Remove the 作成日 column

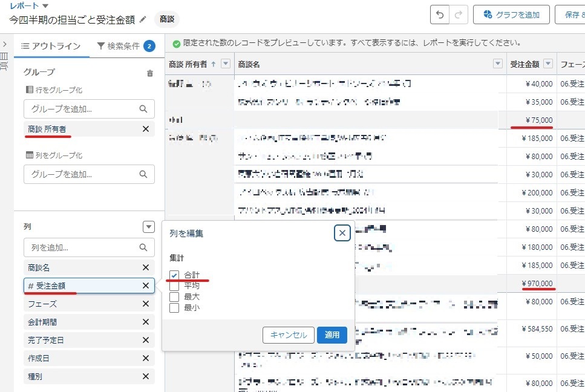[146, 358]
